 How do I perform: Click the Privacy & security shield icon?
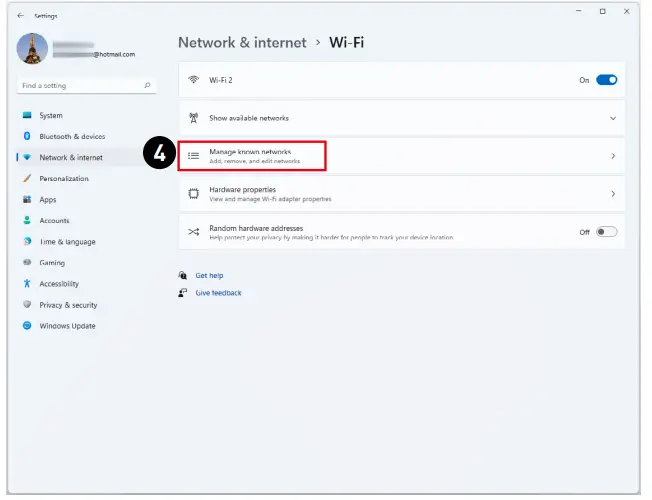28,305
